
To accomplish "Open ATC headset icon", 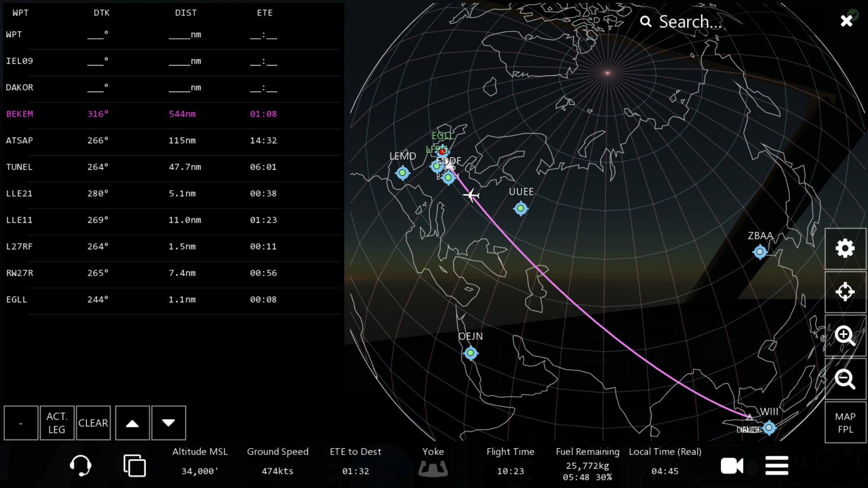I will tap(80, 465).
